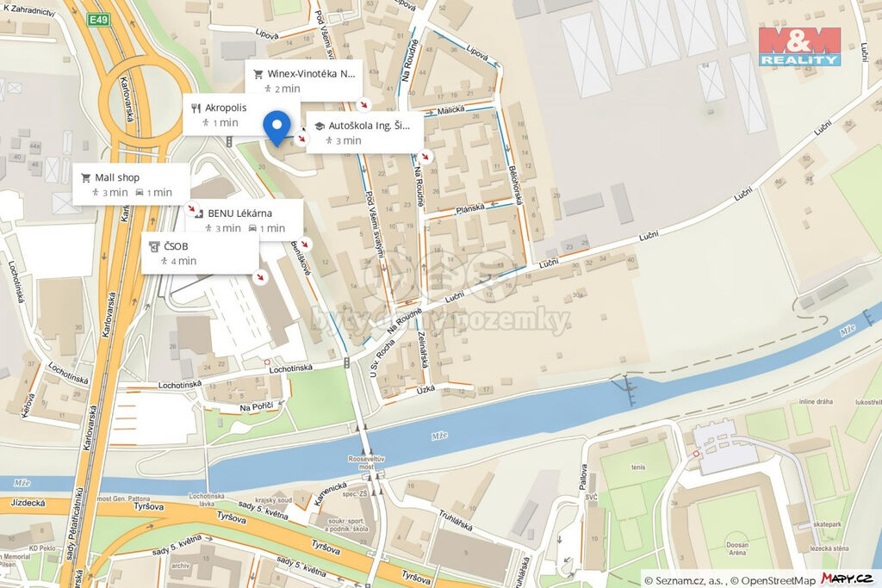Image resolution: width=882 pixels, height=588 pixels.
Task: Open the Seznam.cz attribution link
Action: pos(689,581)
